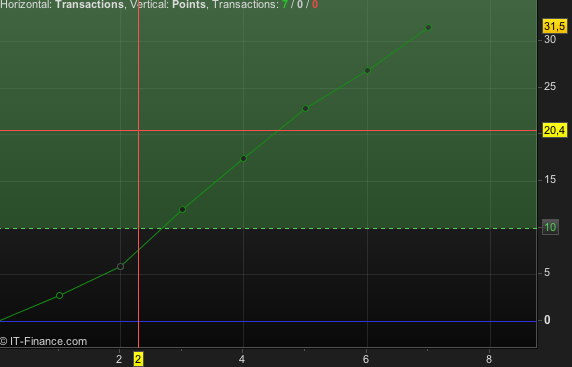The image size is (572, 367).
Task: Select the curve data point at transaction 3
Action: (182, 209)
